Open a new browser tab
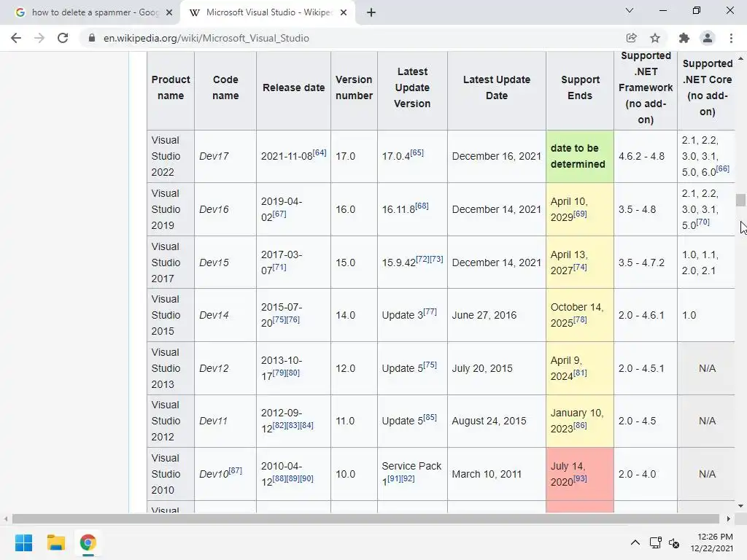 click(371, 12)
